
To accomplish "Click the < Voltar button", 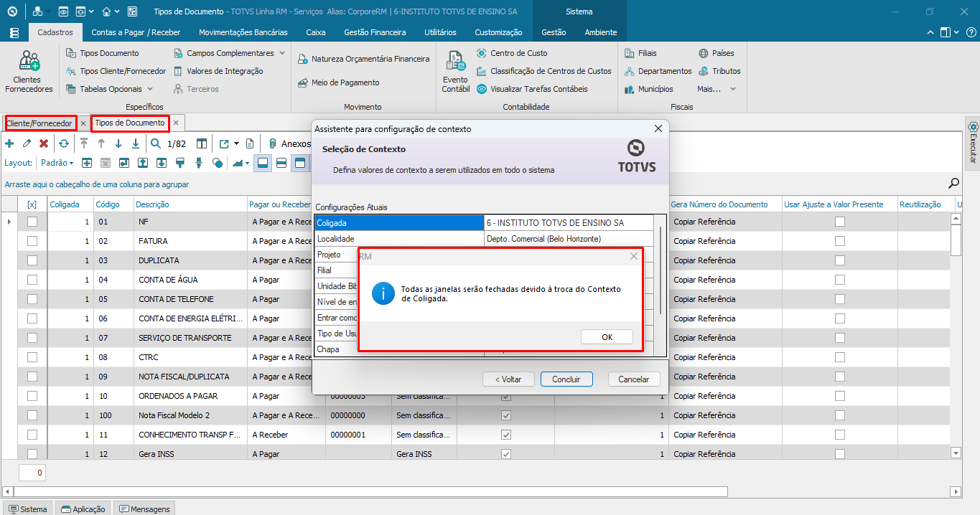I will 508,379.
